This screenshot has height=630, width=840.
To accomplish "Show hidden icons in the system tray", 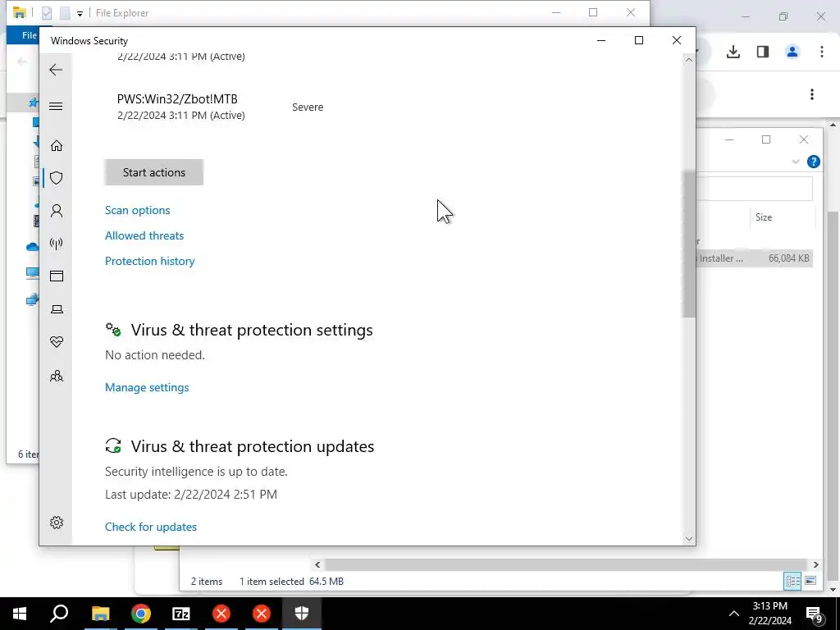I will [734, 614].
